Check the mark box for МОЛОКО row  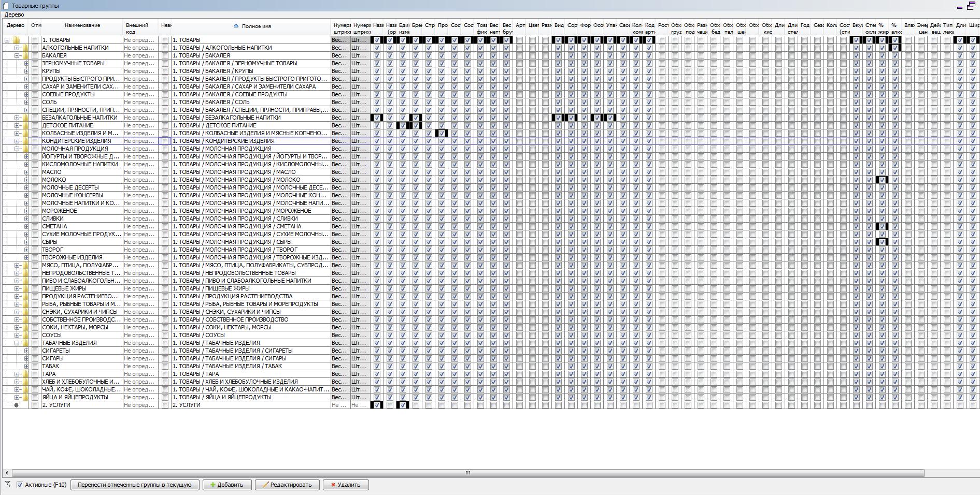coord(35,180)
